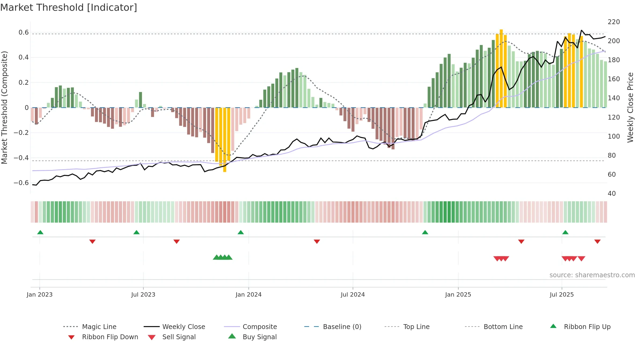
Task: Toggle the Composite legend entry
Action: [251, 327]
